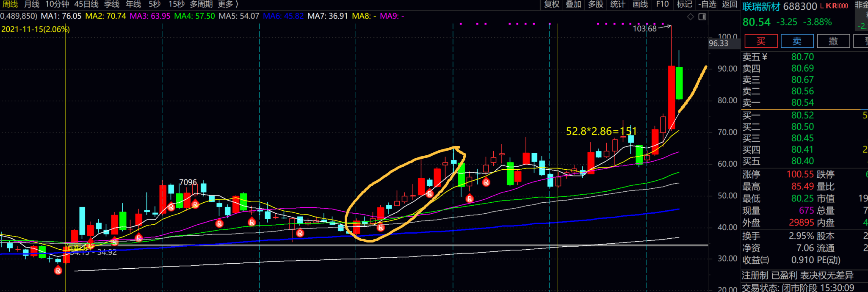Click the diamond icon above the chart
Image resolution: width=868 pixels, height=292 pixels.
pyautogui.click(x=691, y=17)
